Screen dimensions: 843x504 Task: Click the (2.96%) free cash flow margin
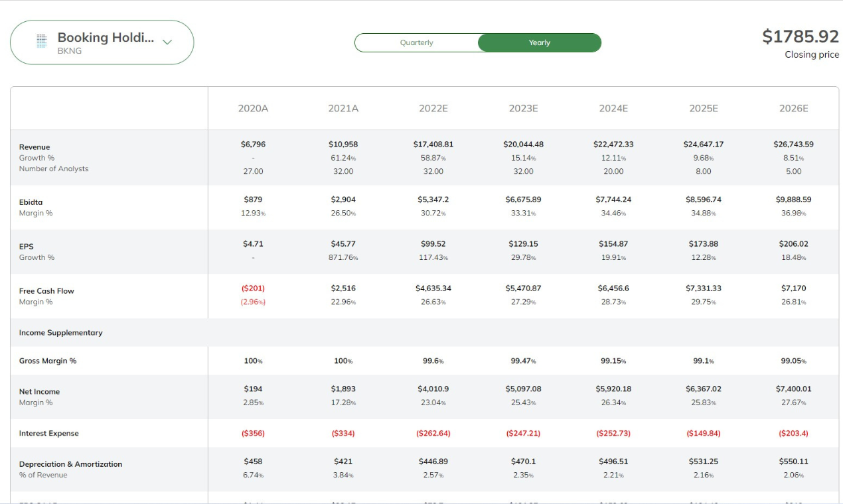(x=253, y=302)
